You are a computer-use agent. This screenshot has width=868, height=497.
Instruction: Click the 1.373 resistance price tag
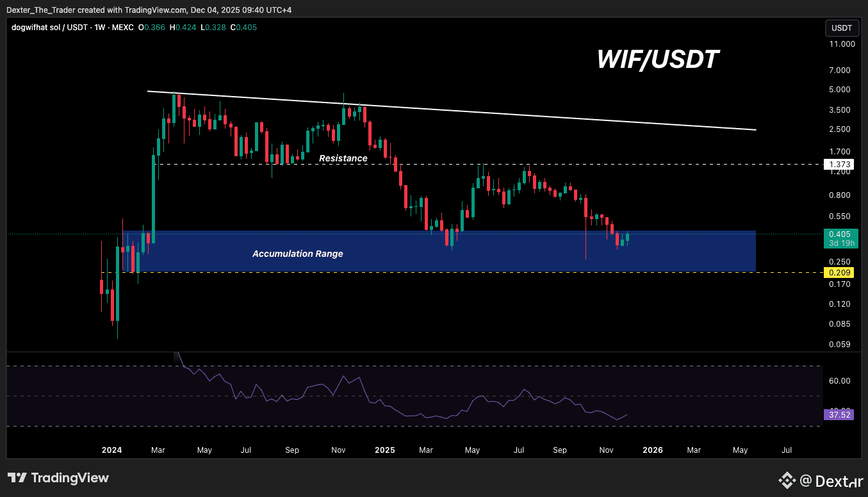pyautogui.click(x=838, y=165)
